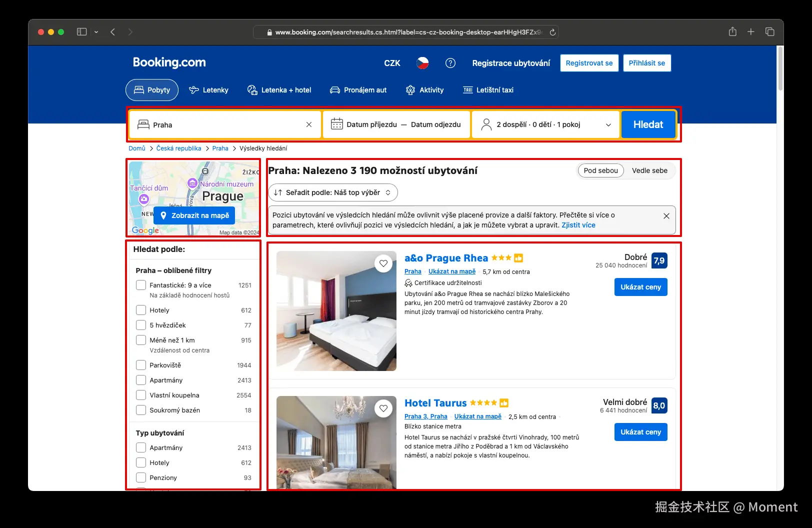Save a&o Prague Rhea to favorites

pos(383,263)
